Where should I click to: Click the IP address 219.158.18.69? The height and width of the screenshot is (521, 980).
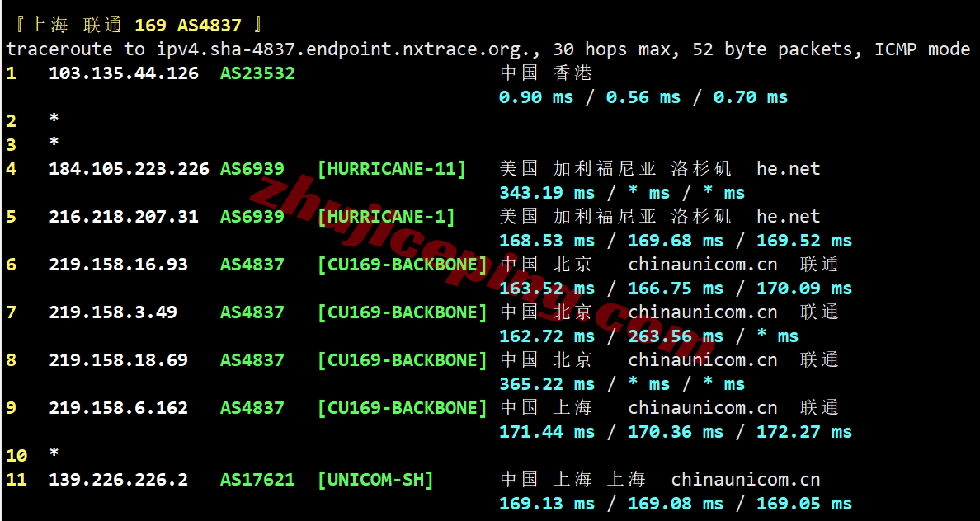[x=118, y=360]
